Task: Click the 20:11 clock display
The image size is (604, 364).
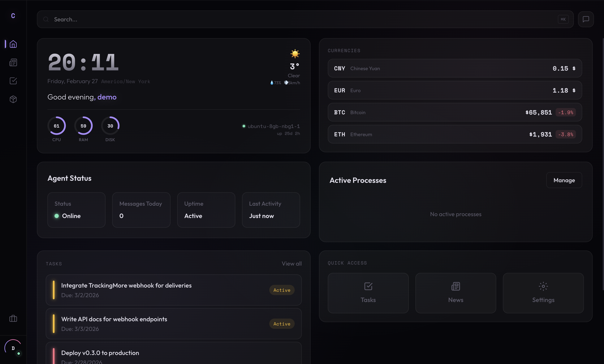Action: click(83, 62)
